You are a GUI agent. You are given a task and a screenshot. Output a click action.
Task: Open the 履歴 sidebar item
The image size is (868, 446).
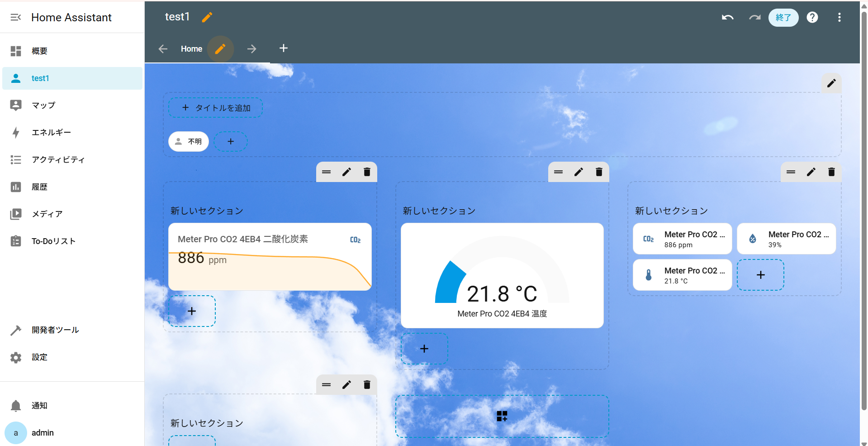point(40,187)
